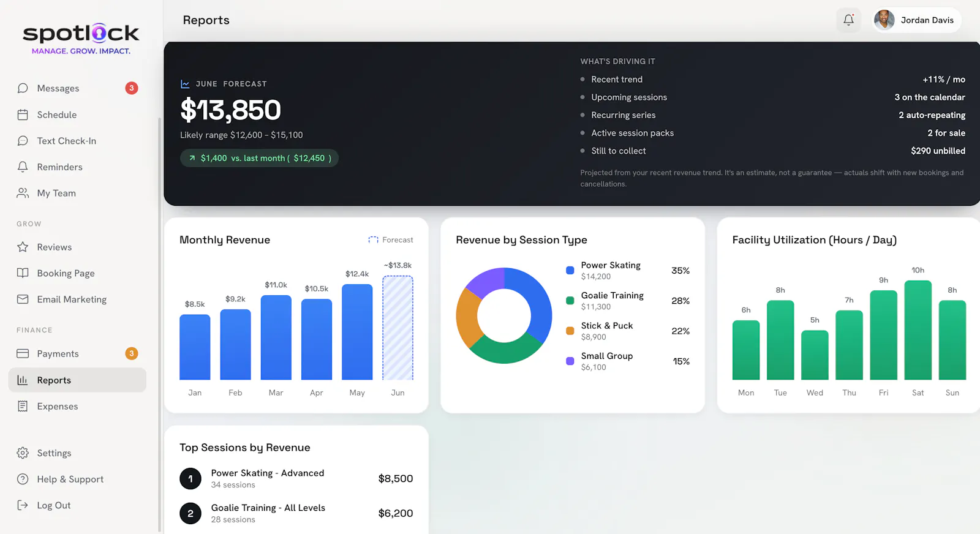Click the Messages chat bubble icon
Screen dimensions: 980x534
[x=23, y=88]
